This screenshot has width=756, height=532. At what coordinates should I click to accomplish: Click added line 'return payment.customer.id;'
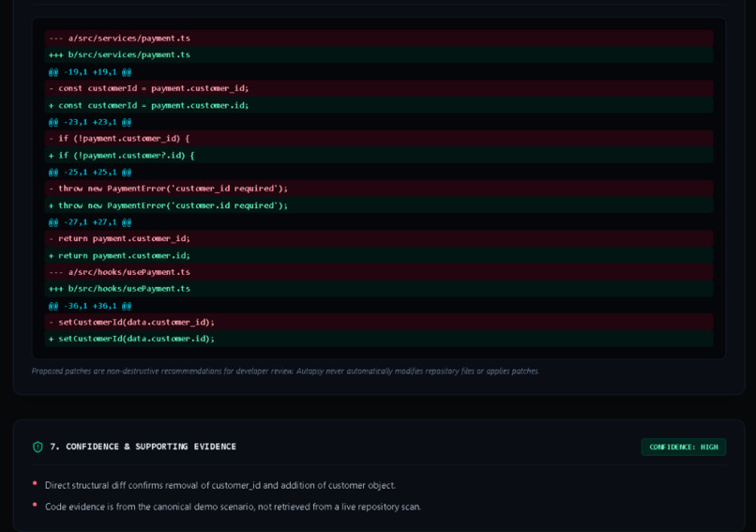(x=379, y=255)
